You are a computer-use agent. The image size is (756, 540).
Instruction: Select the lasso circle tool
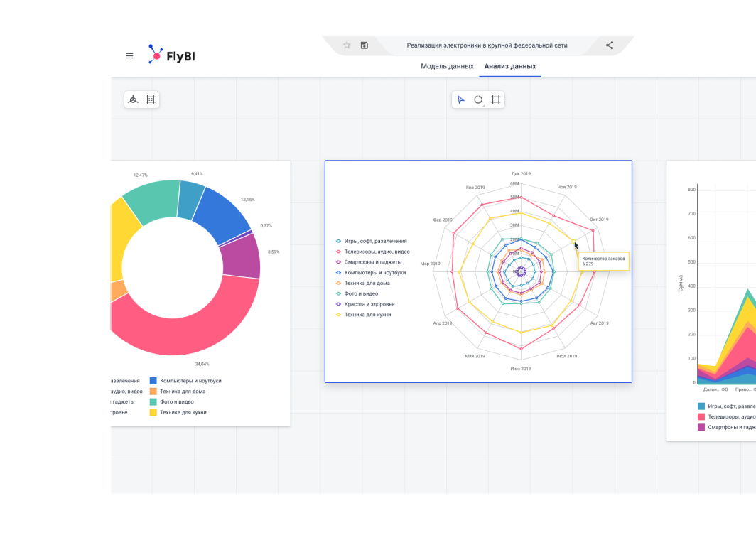(x=478, y=99)
